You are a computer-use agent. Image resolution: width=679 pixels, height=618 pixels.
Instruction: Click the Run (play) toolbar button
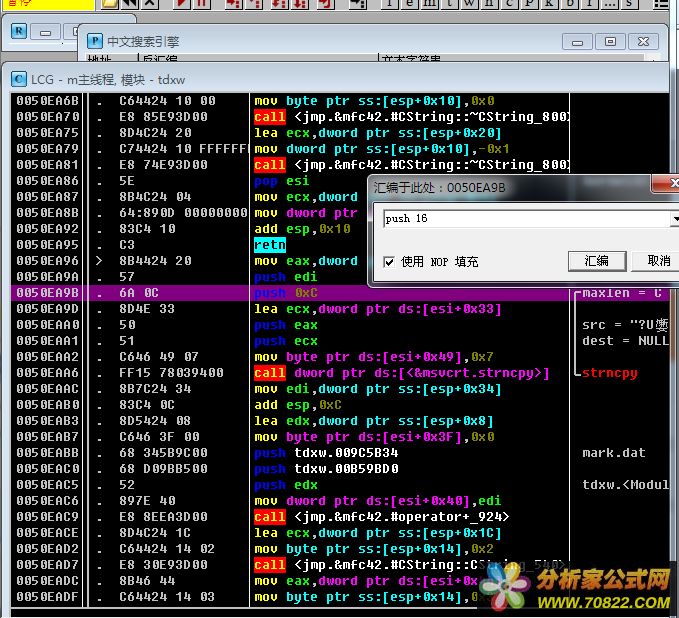(182, 3)
